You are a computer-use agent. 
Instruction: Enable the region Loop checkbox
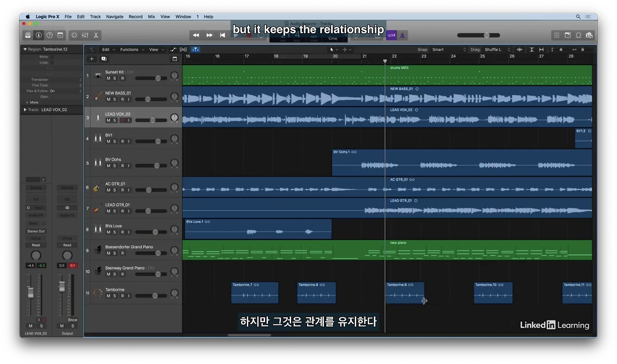(52, 63)
